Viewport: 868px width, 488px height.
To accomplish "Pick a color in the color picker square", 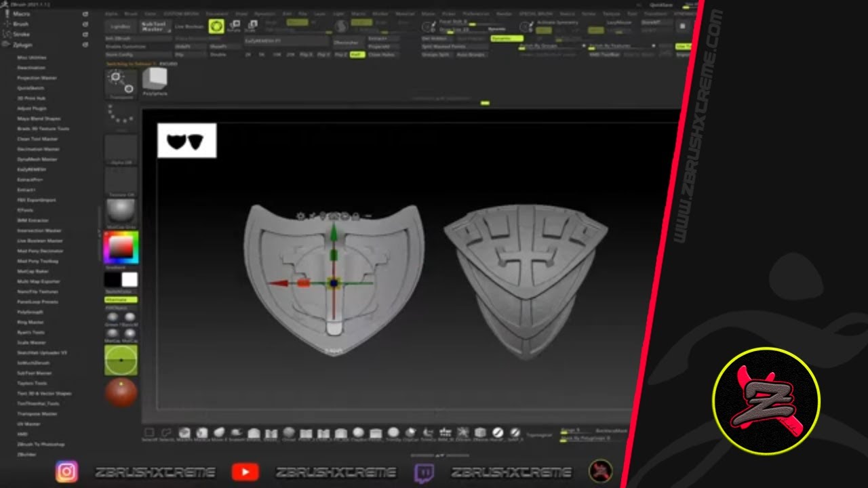I will point(121,249).
